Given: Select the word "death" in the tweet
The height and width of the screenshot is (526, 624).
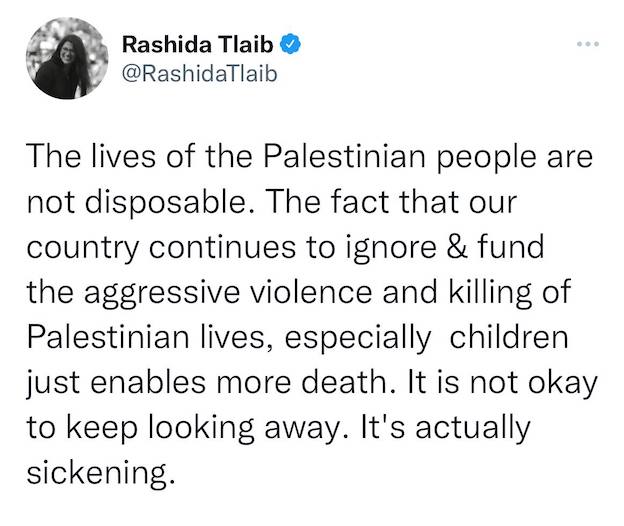Looking at the screenshot, I should [343, 382].
